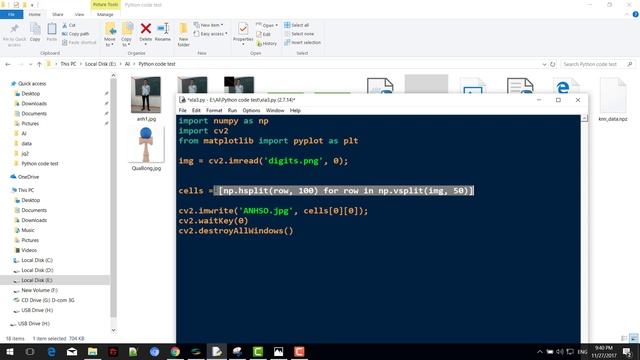
Task: Open the Copy to dropdown
Action: click(x=127, y=34)
